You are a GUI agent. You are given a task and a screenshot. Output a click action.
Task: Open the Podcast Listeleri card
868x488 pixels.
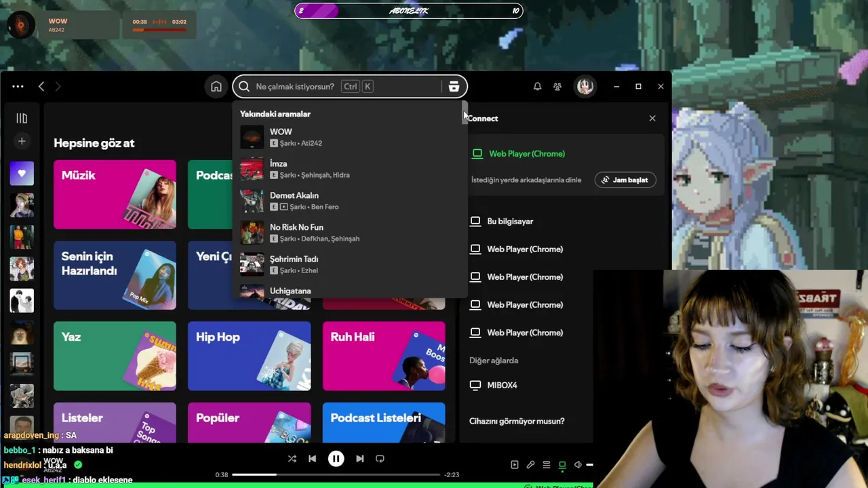click(384, 423)
